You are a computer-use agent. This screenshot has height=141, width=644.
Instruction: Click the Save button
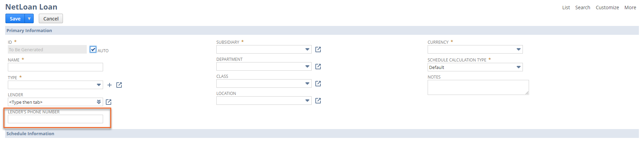point(15,18)
